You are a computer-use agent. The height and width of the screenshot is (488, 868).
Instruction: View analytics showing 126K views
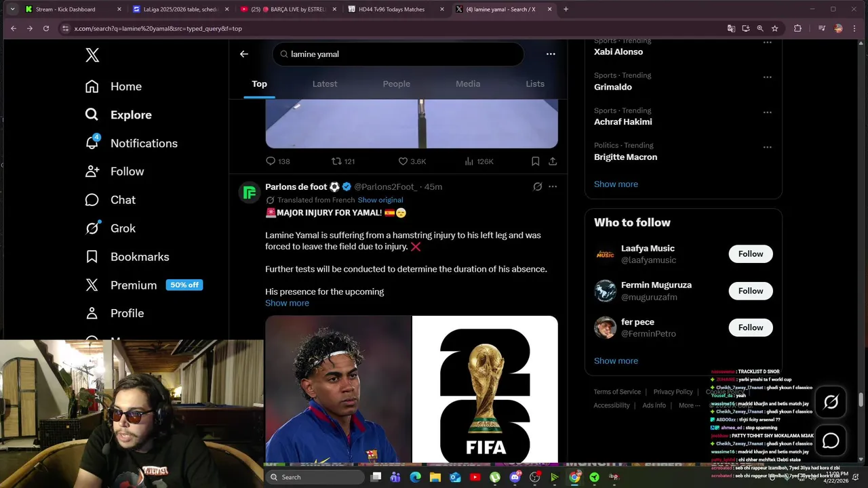tap(479, 161)
